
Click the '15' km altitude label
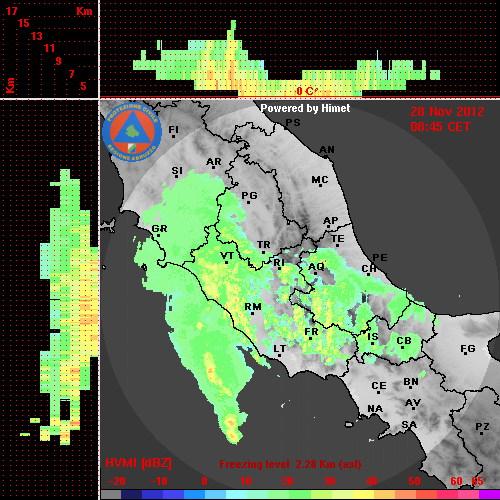[x=24, y=23]
